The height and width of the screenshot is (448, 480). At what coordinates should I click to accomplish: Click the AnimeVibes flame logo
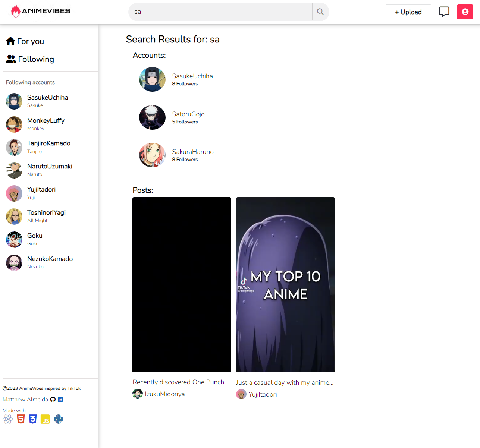click(16, 11)
